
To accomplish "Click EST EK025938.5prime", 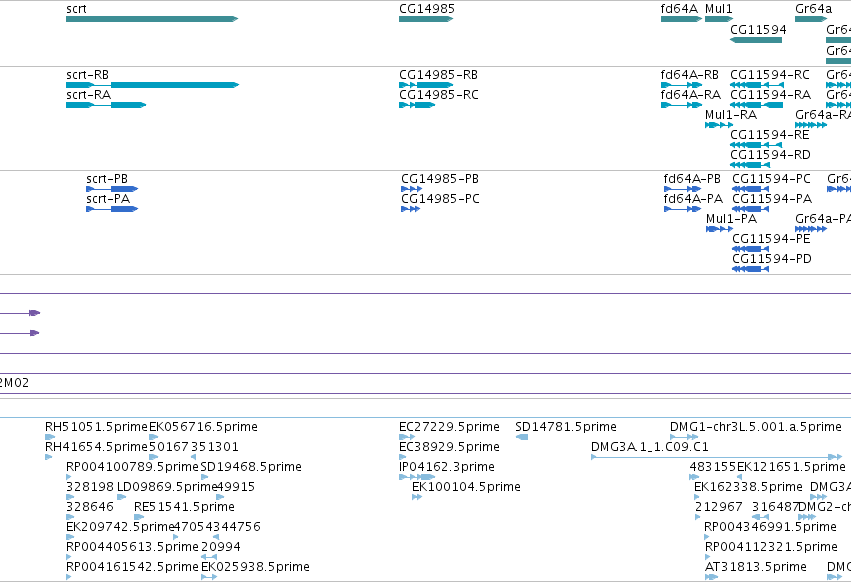I will (209, 578).
